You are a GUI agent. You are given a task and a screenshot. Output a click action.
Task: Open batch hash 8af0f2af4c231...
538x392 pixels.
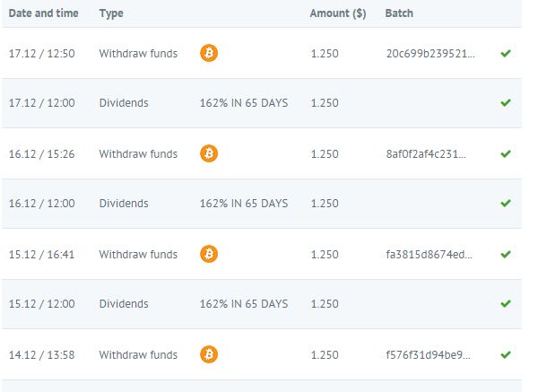(x=426, y=153)
